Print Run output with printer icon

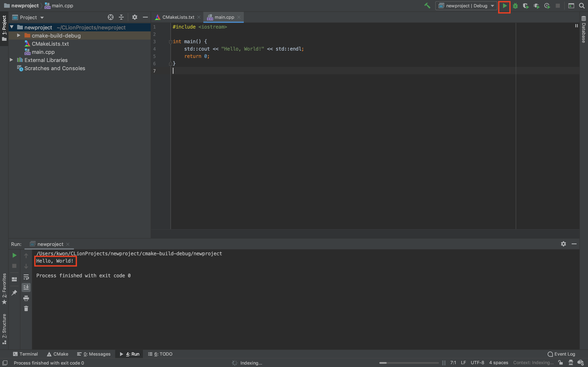pos(26,298)
